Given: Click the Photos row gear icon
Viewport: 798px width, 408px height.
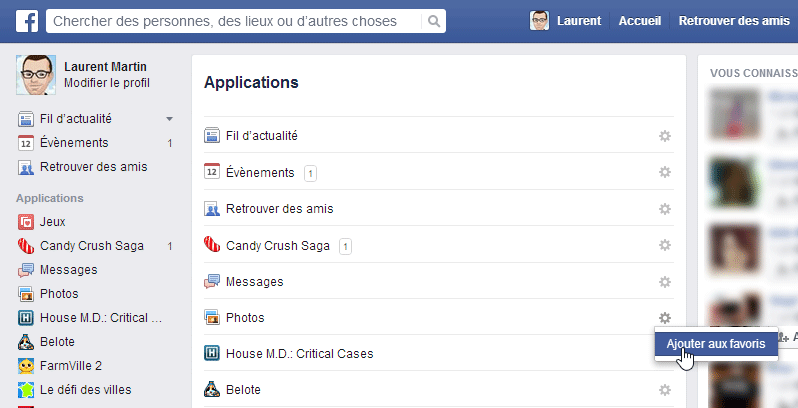Looking at the screenshot, I should (x=665, y=318).
